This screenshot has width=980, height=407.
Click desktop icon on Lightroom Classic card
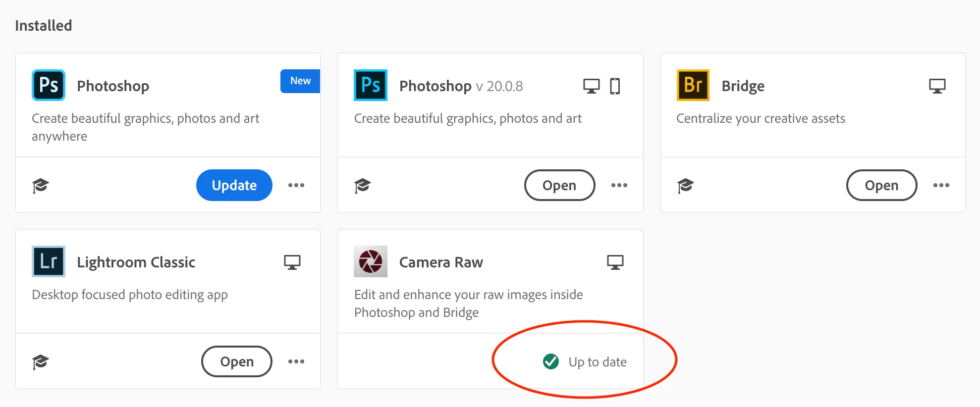point(292,262)
